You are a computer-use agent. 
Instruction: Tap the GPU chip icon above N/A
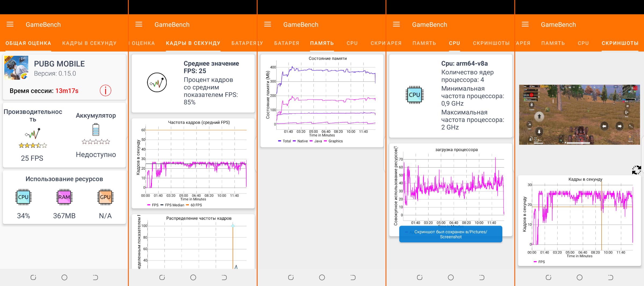point(105,197)
